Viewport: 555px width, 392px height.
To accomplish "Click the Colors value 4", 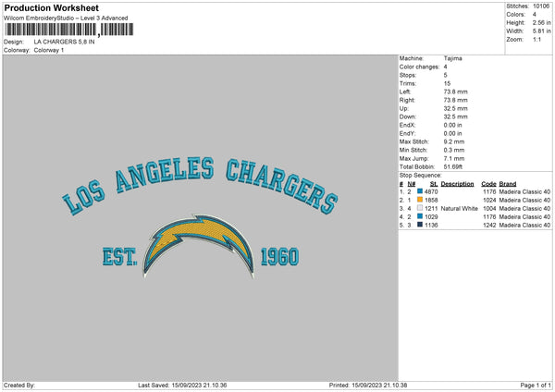I will pos(535,15).
